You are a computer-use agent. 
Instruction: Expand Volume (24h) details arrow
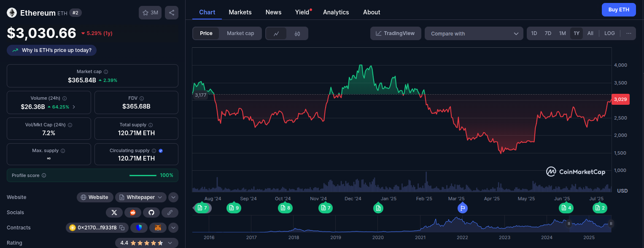74,107
